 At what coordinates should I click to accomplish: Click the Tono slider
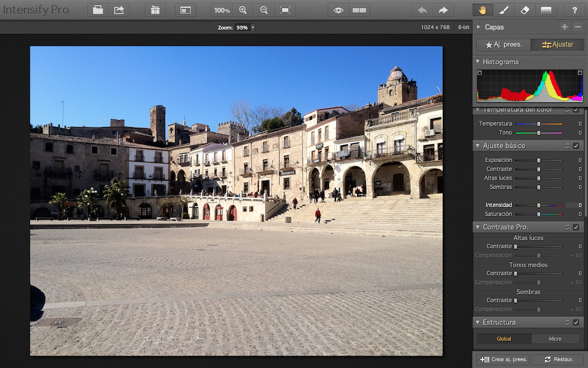tap(539, 133)
